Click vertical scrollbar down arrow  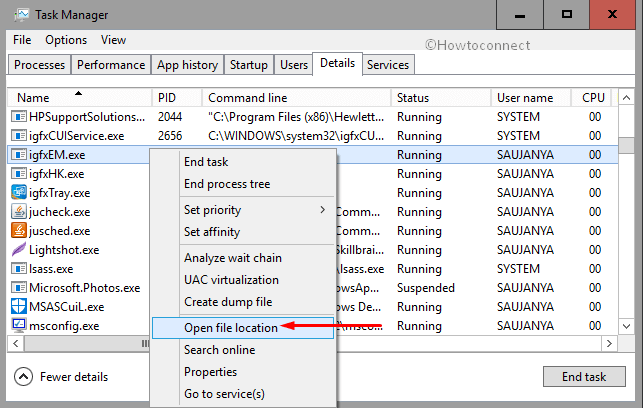point(626,326)
